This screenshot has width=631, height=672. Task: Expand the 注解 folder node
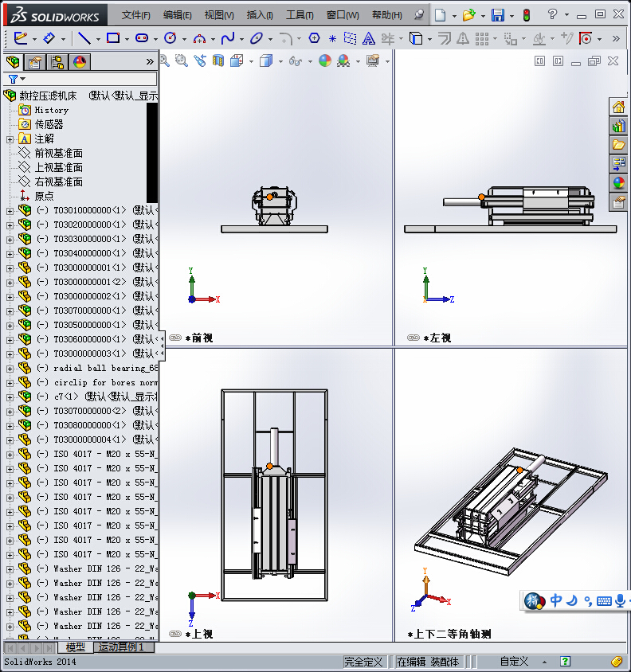coord(10,139)
